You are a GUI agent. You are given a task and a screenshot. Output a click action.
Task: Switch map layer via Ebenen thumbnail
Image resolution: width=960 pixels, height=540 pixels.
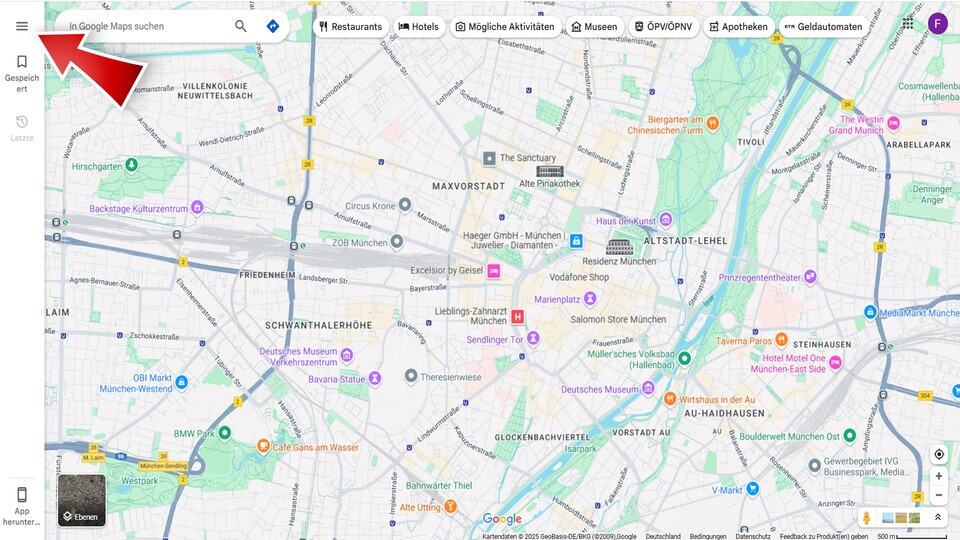click(81, 500)
